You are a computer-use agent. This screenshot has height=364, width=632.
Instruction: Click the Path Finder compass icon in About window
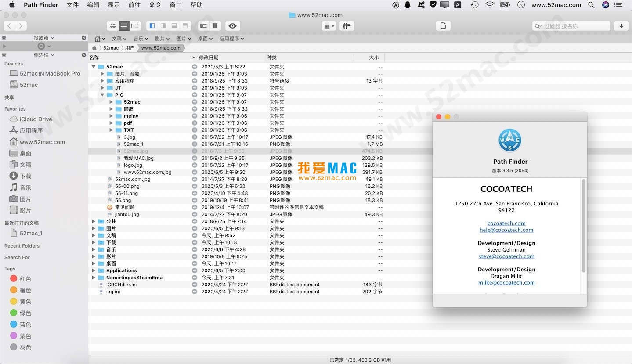click(510, 140)
